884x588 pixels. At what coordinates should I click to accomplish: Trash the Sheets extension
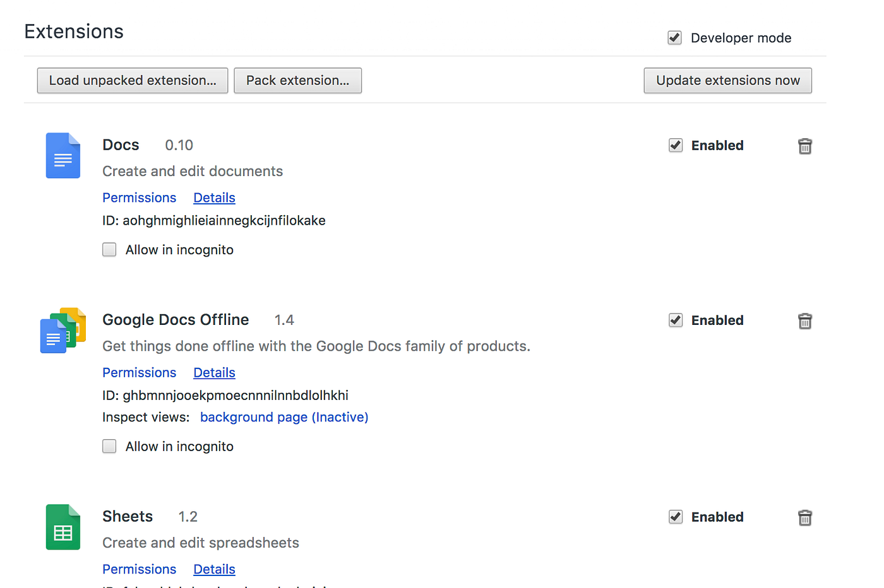tap(804, 517)
